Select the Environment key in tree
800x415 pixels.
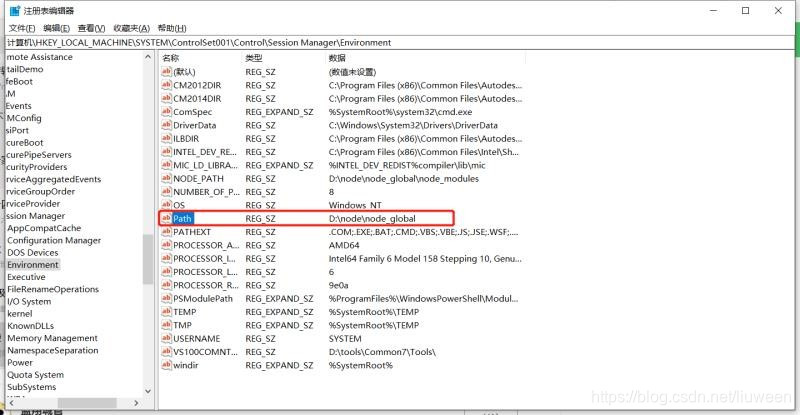pos(33,264)
